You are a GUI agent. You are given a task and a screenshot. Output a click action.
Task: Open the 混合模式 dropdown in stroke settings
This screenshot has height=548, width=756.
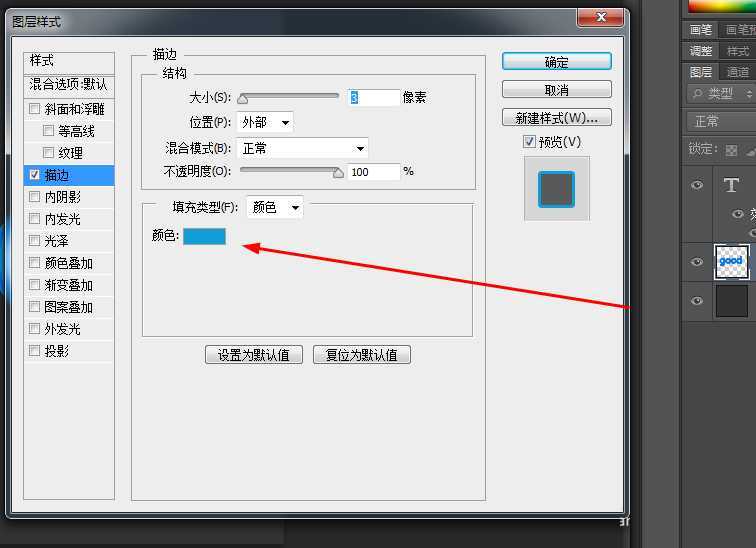pyautogui.click(x=302, y=148)
